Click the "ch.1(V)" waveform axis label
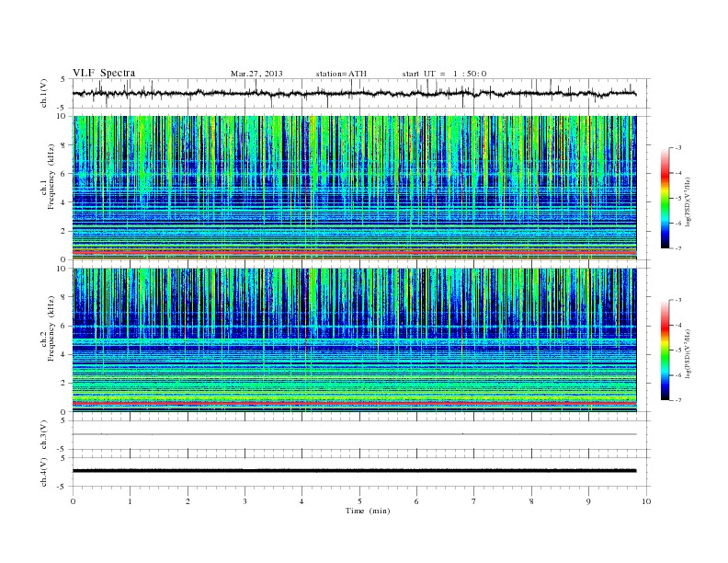728x563 pixels. click(x=44, y=93)
